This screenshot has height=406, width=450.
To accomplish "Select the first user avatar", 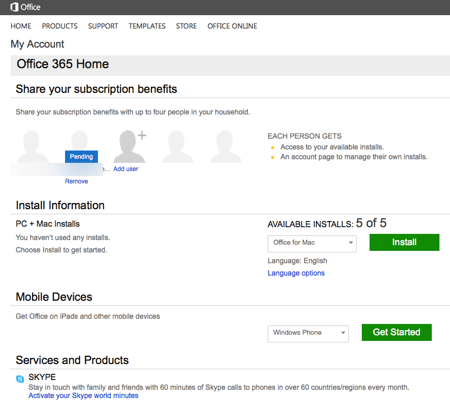I will [32, 146].
